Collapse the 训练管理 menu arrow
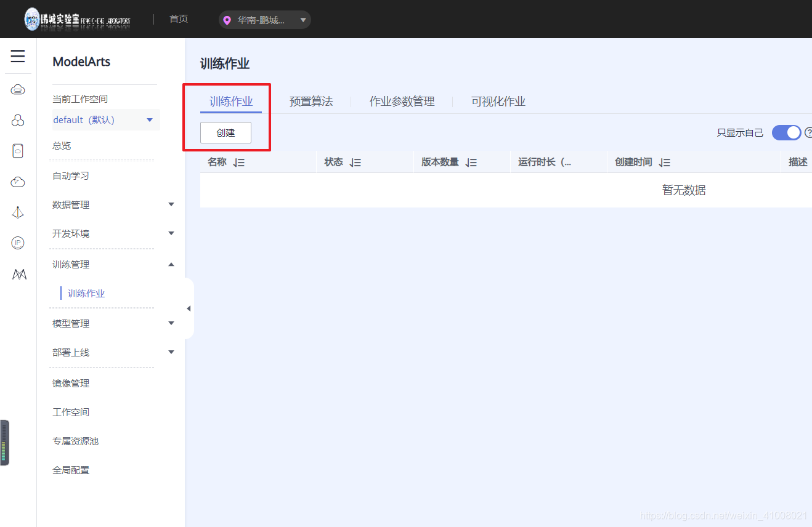This screenshot has width=812, height=527. (x=171, y=264)
